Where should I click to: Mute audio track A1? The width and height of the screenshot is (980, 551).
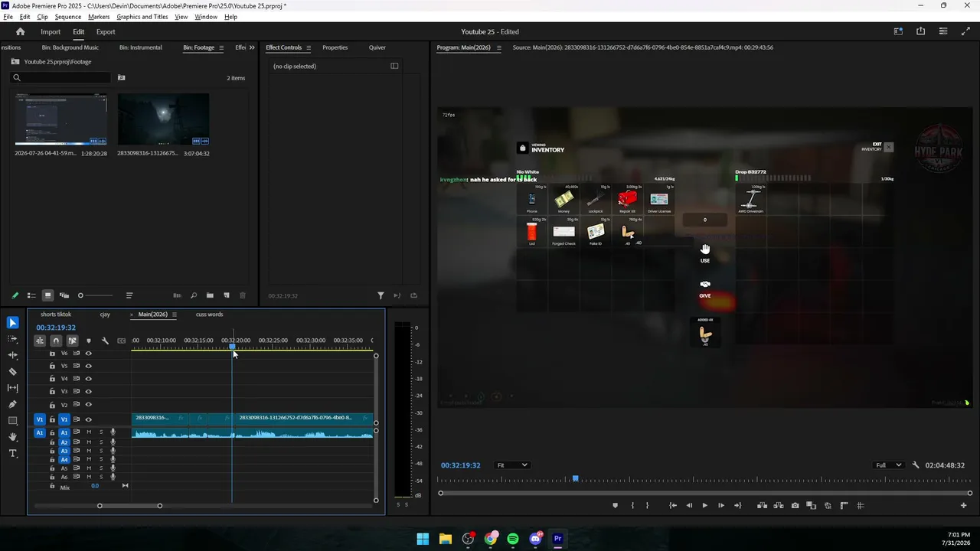click(89, 432)
